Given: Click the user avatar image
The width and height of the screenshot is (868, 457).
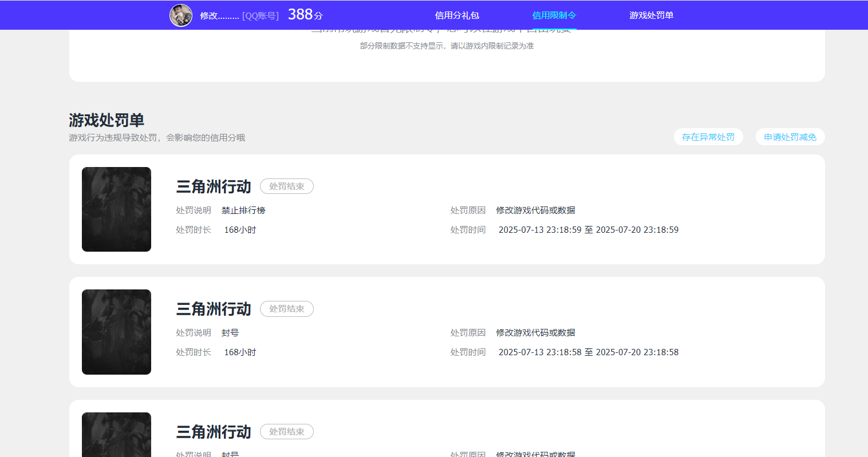Looking at the screenshot, I should tap(181, 15).
